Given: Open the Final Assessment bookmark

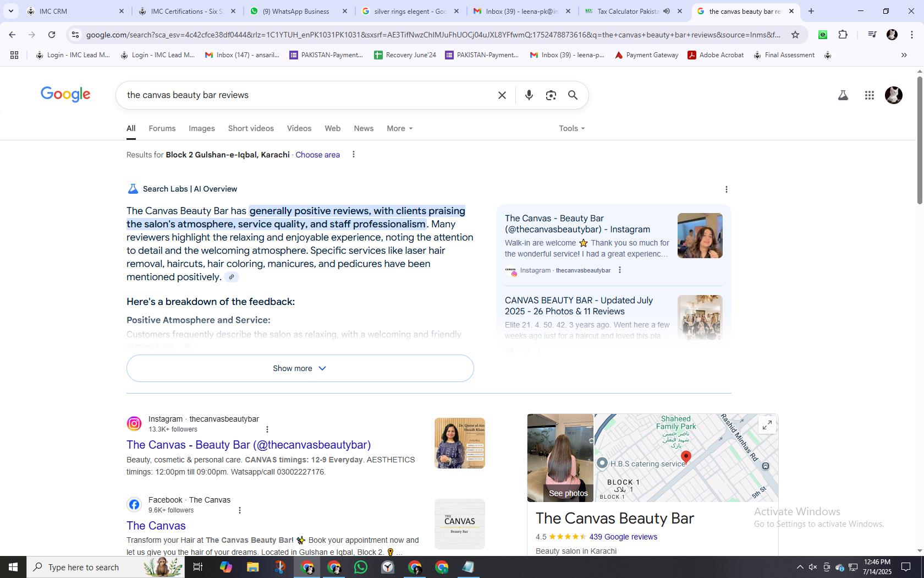Looking at the screenshot, I should pos(784,55).
